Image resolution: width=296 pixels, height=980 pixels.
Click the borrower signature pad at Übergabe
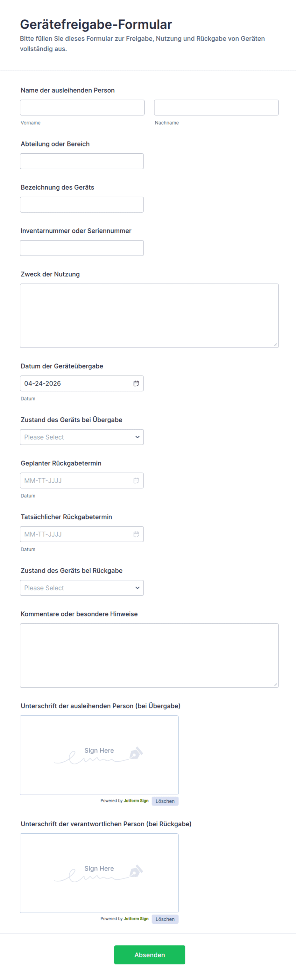click(99, 755)
